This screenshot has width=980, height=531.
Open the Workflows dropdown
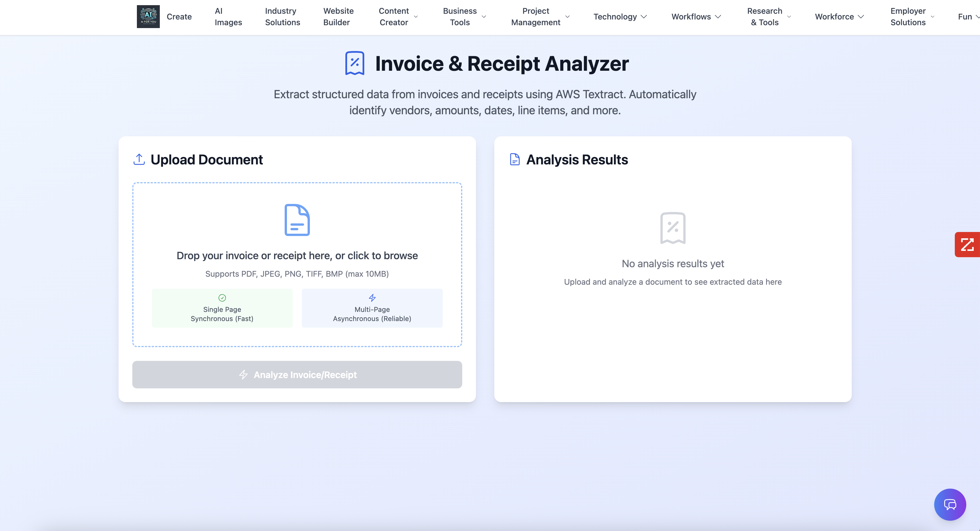pos(696,17)
